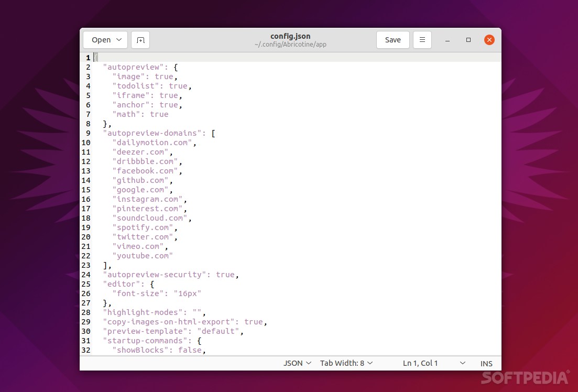Select the "vimeo.com" entry
Screen dimensions: 578x392
[x=140, y=246]
